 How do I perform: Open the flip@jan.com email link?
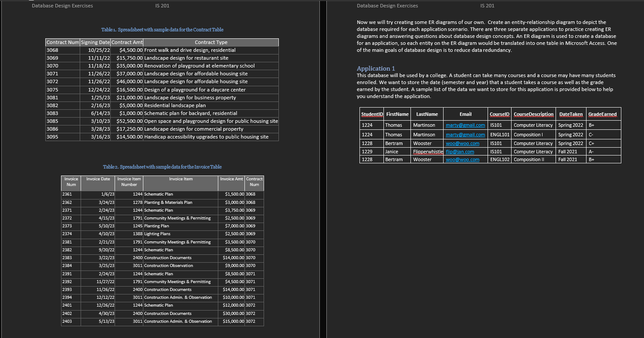tap(460, 152)
